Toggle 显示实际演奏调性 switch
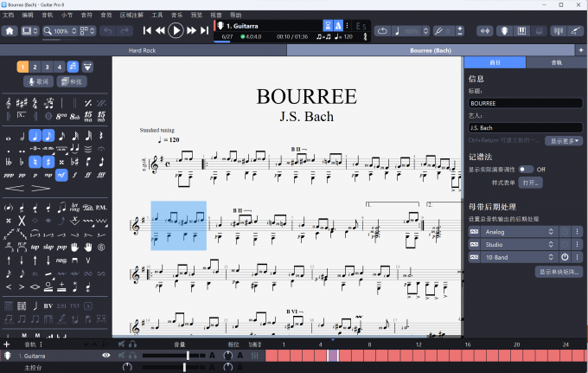This screenshot has height=373, width=588. (527, 170)
